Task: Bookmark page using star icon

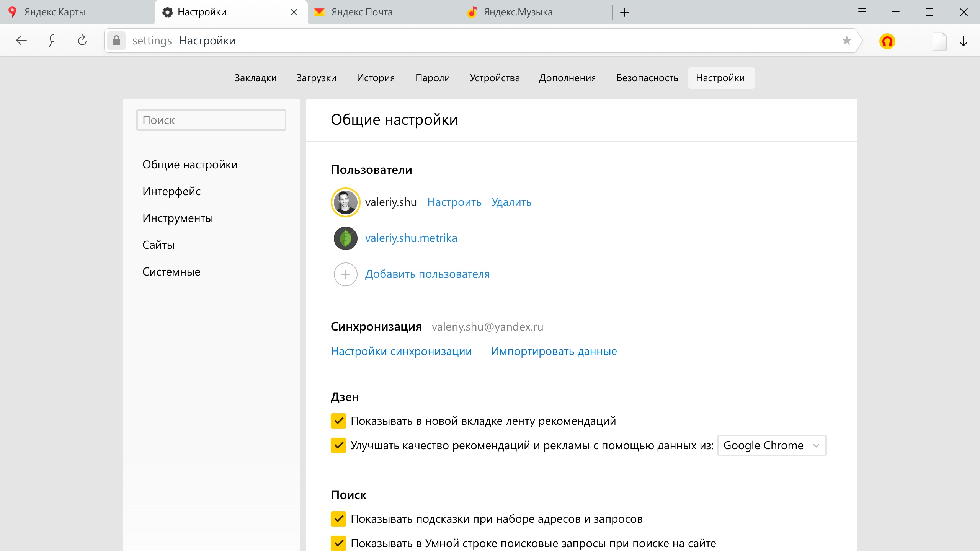Action: [846, 40]
